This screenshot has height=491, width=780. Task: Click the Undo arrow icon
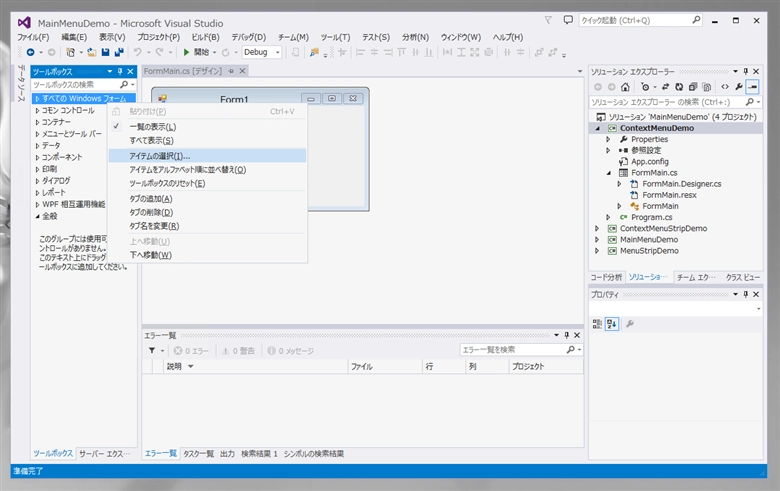(138, 52)
